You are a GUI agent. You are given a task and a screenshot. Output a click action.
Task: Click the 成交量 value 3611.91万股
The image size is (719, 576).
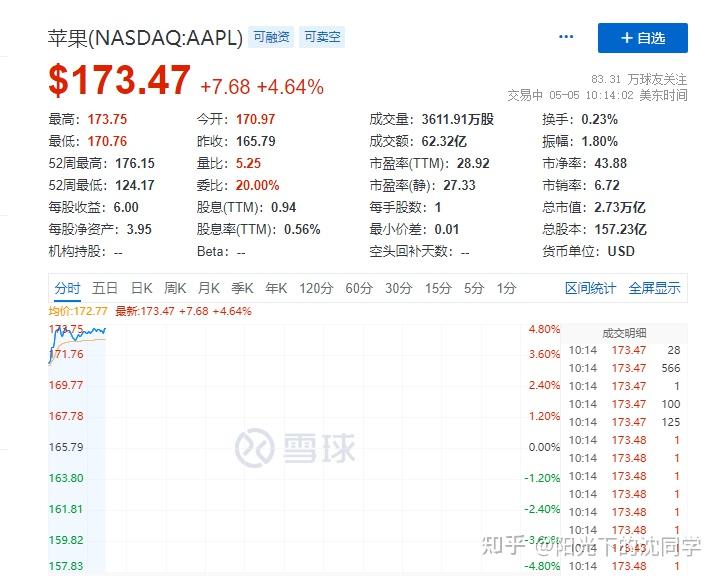pos(458,119)
